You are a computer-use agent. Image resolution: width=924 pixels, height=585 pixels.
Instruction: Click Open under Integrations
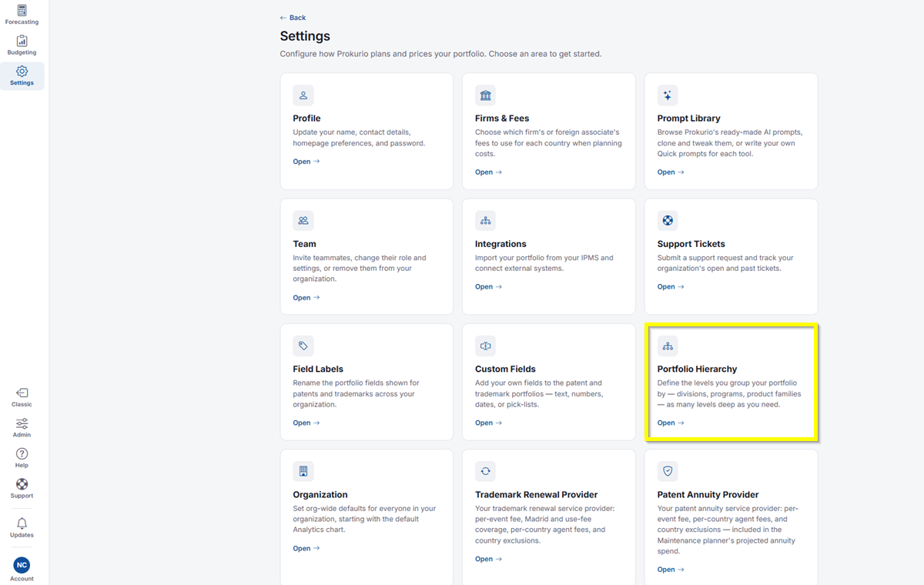[488, 287]
